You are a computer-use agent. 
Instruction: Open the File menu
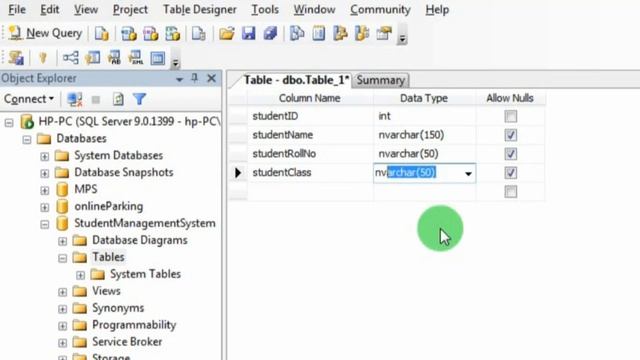17,9
